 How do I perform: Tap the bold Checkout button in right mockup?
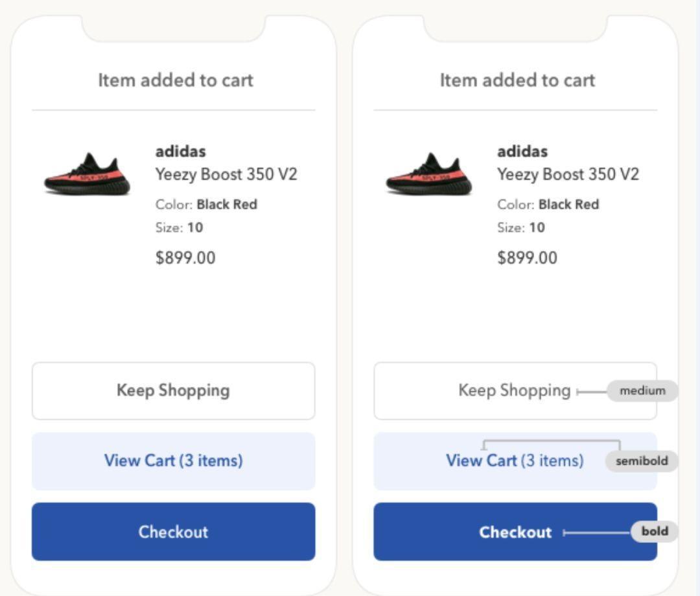[515, 532]
